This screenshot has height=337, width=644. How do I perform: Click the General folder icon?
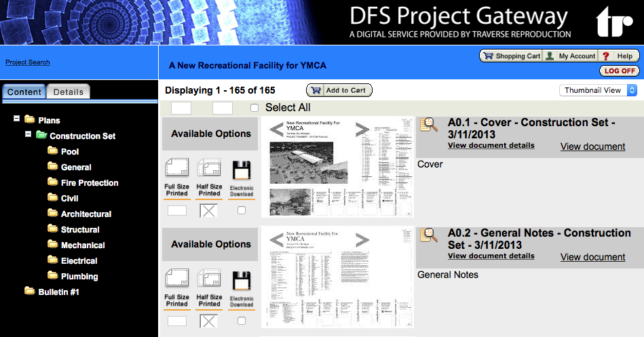(52, 166)
